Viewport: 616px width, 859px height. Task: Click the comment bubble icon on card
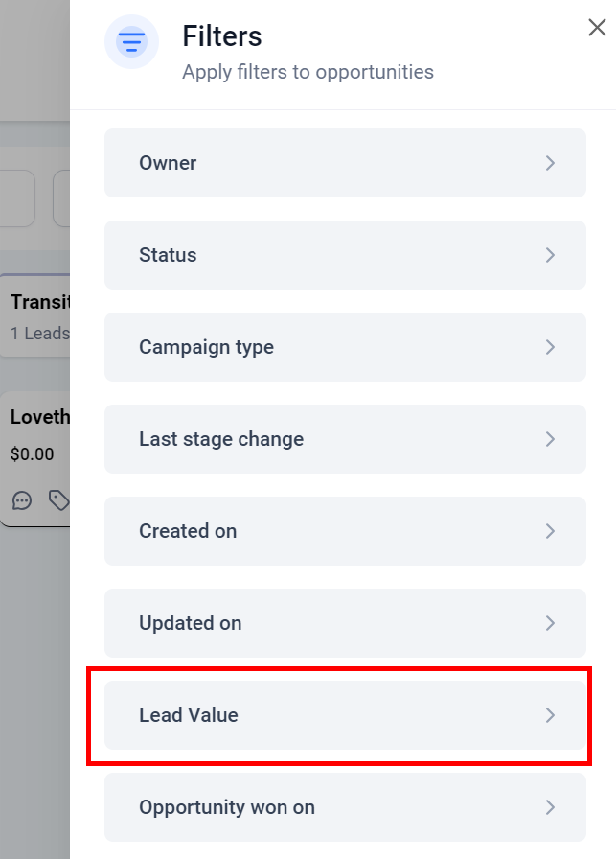pyautogui.click(x=22, y=499)
